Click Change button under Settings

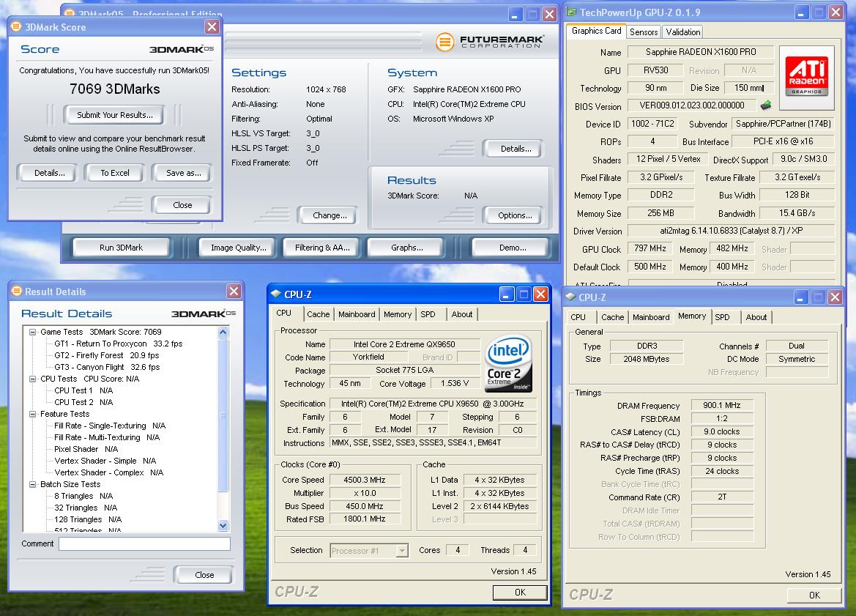pos(330,215)
